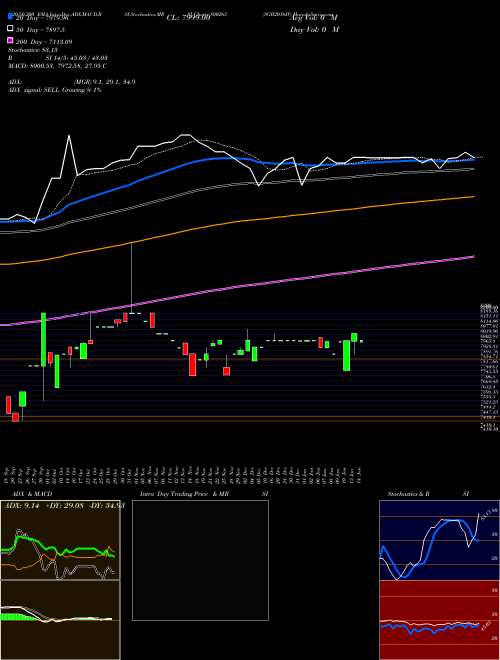Click the 'CL: 7999.00' closing price text
The image size is (500, 660).
point(188,18)
